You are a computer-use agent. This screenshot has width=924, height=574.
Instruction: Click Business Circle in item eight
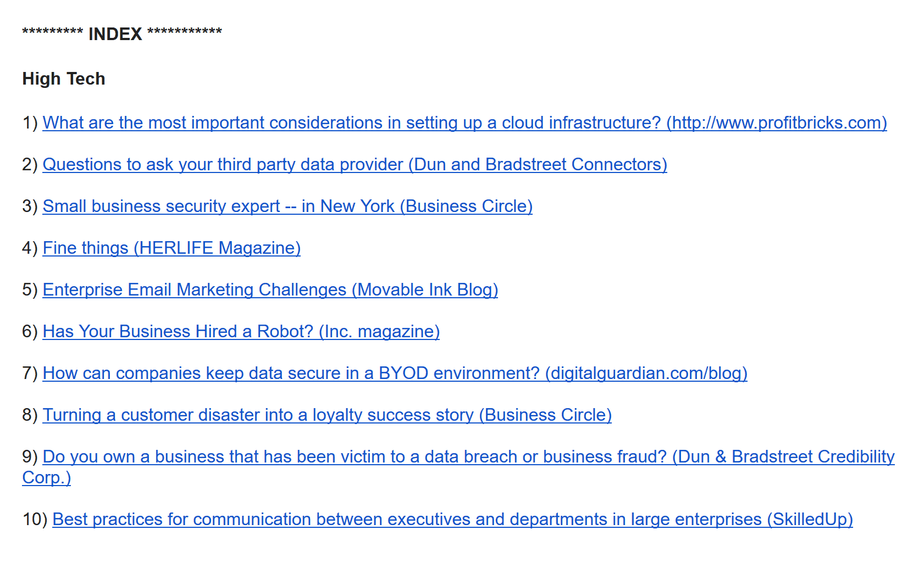coord(545,415)
